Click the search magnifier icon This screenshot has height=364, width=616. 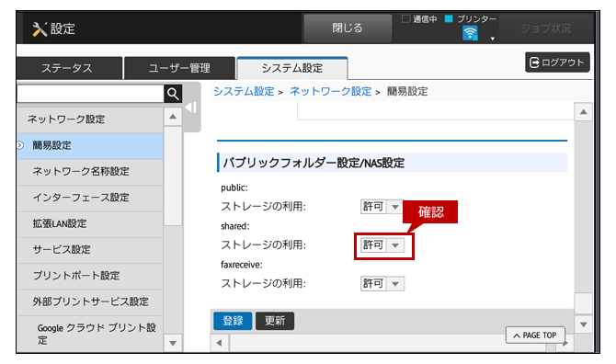(x=173, y=94)
